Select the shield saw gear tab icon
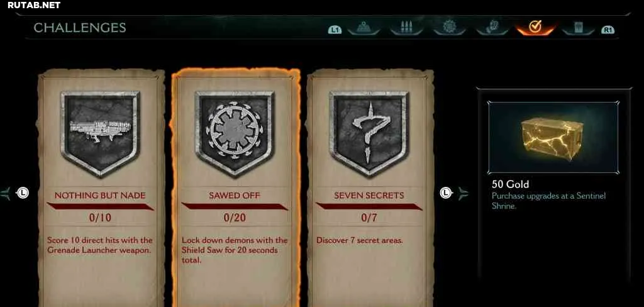This screenshot has height=307, width=644. [x=450, y=28]
